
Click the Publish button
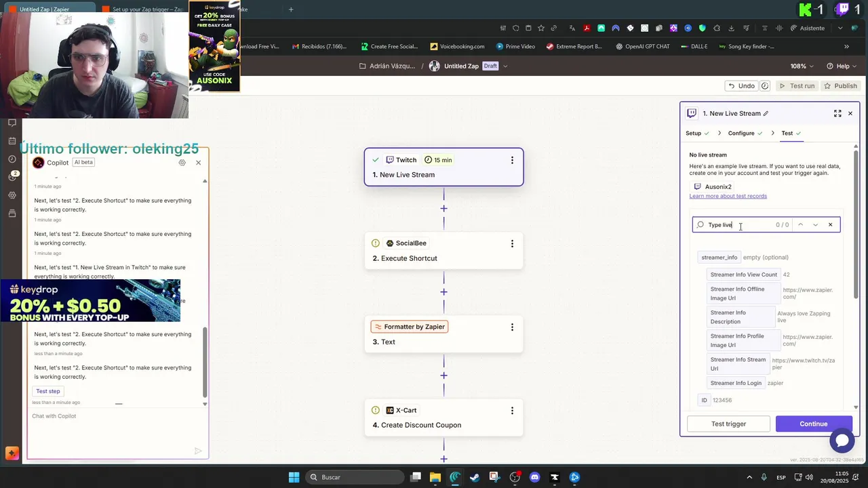click(x=840, y=86)
